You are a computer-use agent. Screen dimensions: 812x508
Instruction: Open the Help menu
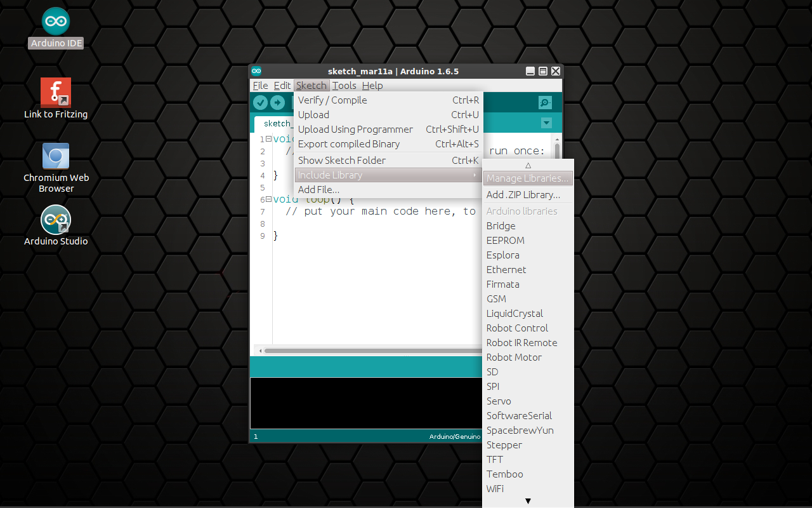pos(372,86)
